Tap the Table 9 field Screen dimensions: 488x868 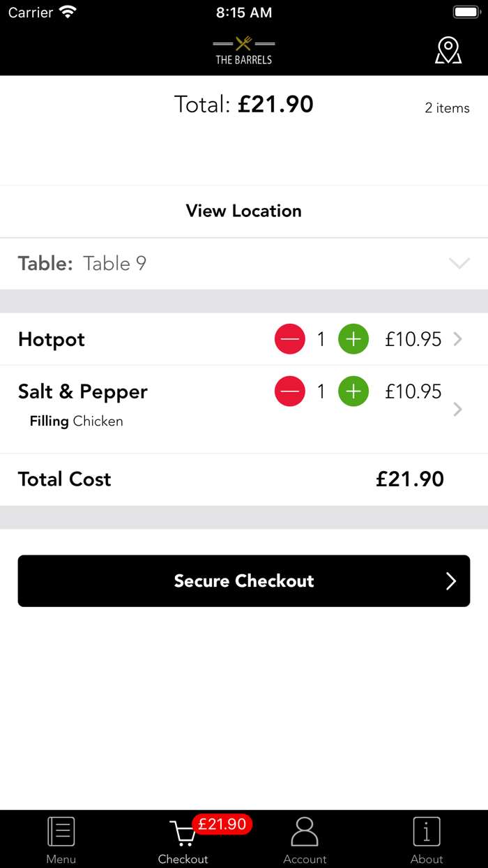tap(115, 264)
